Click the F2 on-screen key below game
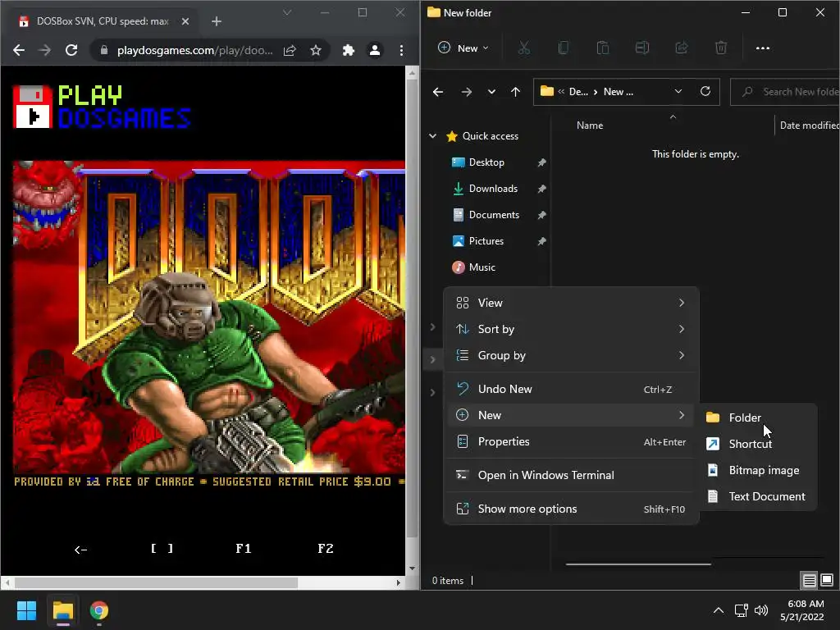Screen dimensions: 840x630 tap(325, 549)
